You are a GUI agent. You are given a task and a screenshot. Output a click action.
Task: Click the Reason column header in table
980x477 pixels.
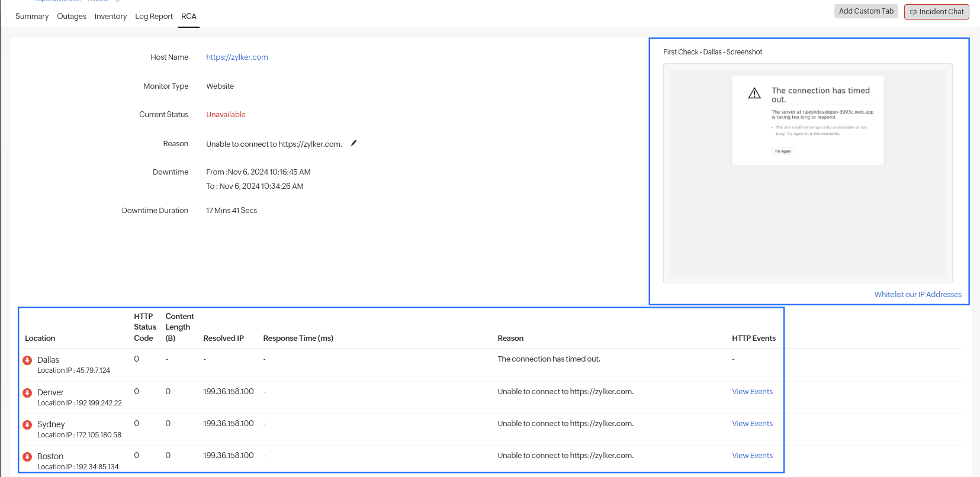point(510,338)
